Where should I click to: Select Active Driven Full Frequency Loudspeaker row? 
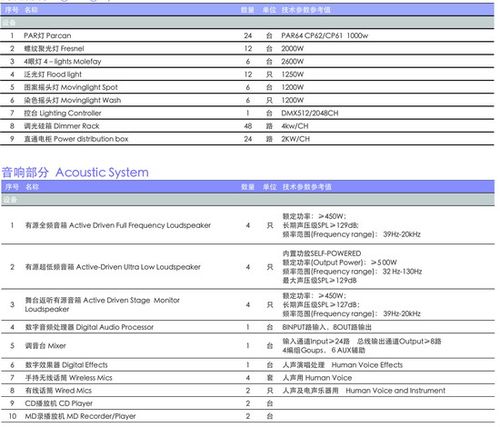tap(248, 225)
